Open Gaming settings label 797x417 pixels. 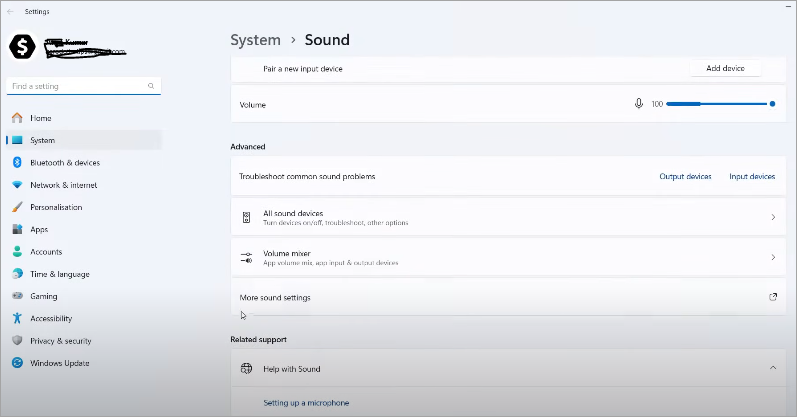click(x=44, y=296)
